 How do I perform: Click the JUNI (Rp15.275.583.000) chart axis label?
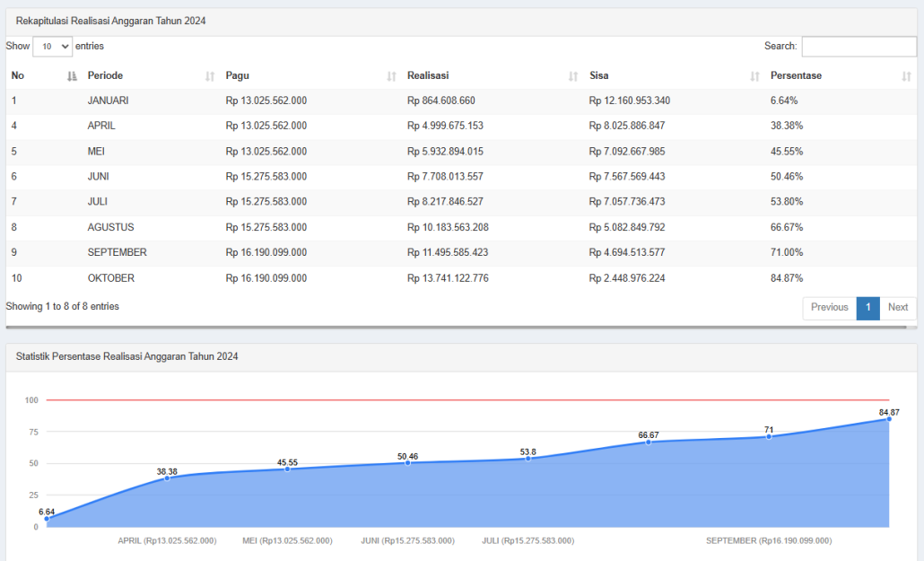tap(408, 540)
